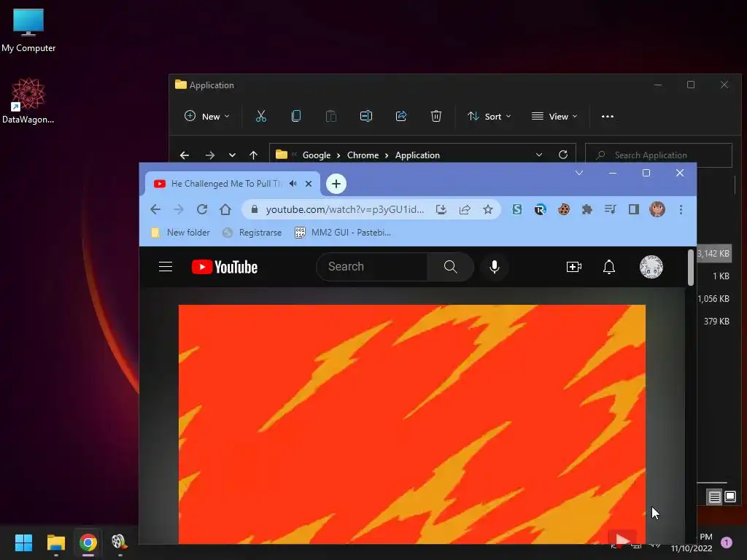The image size is (747, 560).
Task: Click Application in Explorer breadcrumb path
Action: (x=417, y=155)
